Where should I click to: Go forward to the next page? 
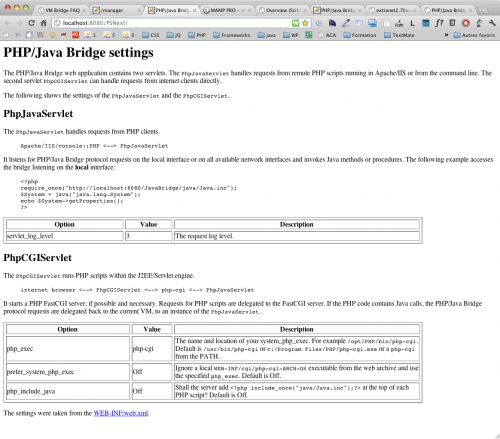19,23
